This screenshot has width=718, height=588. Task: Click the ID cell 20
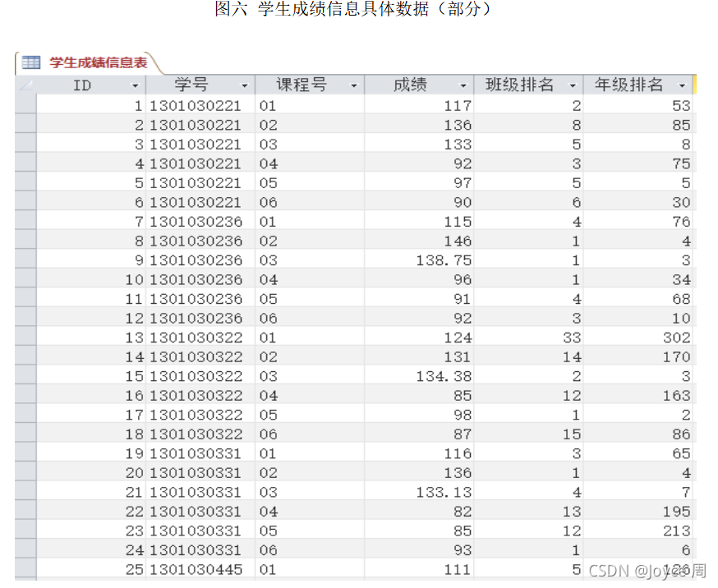click(90, 472)
